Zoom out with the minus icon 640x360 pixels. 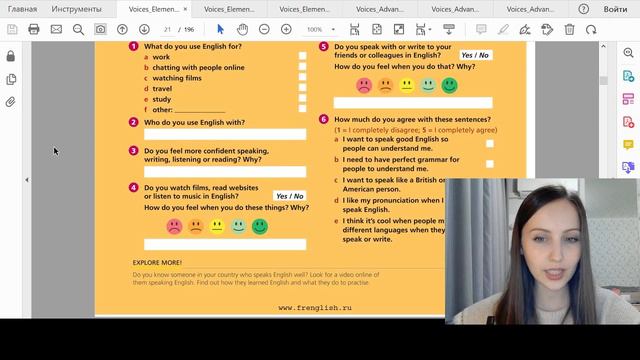(x=264, y=29)
